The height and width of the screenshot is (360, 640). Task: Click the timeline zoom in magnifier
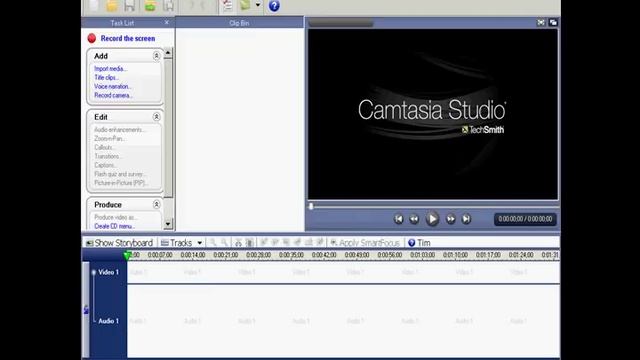(213, 243)
